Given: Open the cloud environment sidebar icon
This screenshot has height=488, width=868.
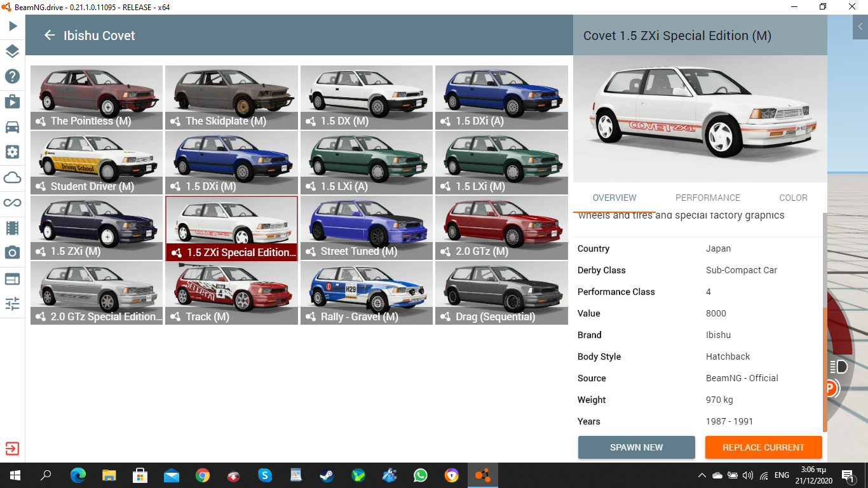Looking at the screenshot, I should click(12, 177).
